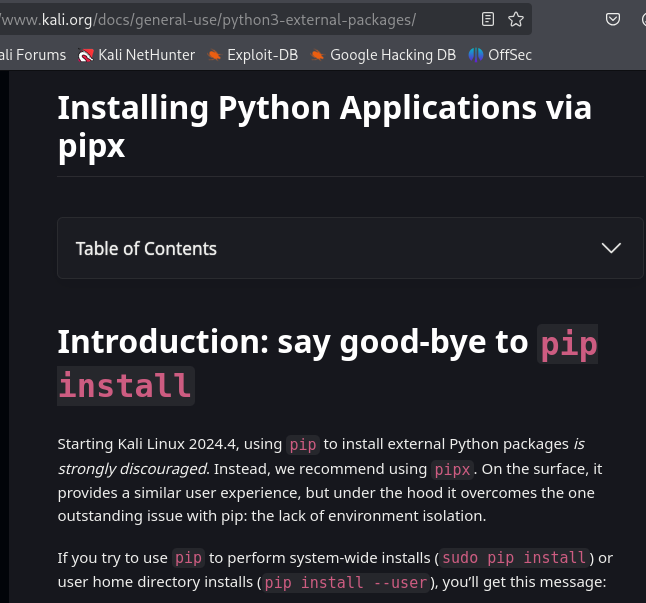Open the Google Hacking DB bookmark

click(383, 55)
